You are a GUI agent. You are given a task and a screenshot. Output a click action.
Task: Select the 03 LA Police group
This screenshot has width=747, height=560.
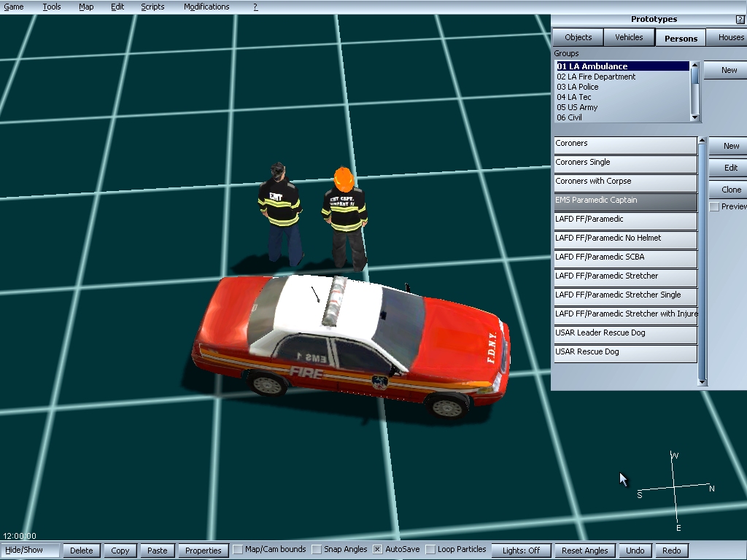click(x=622, y=87)
